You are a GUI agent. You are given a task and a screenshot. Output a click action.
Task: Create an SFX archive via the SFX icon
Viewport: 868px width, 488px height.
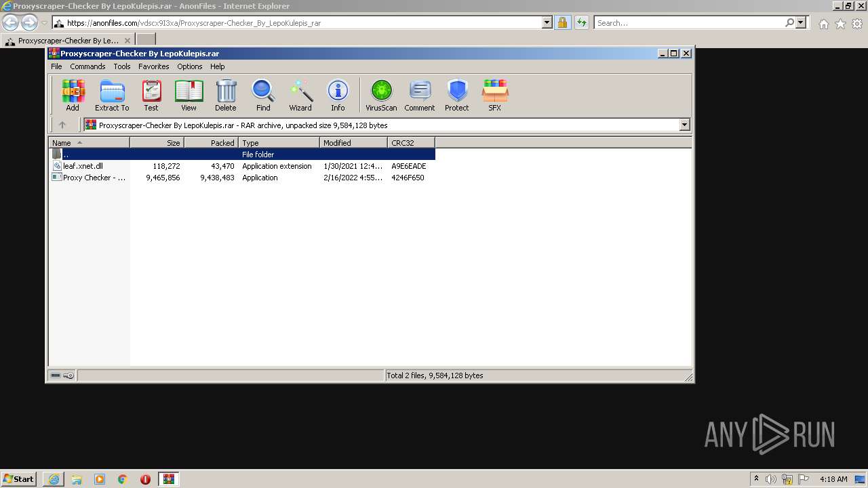click(495, 95)
